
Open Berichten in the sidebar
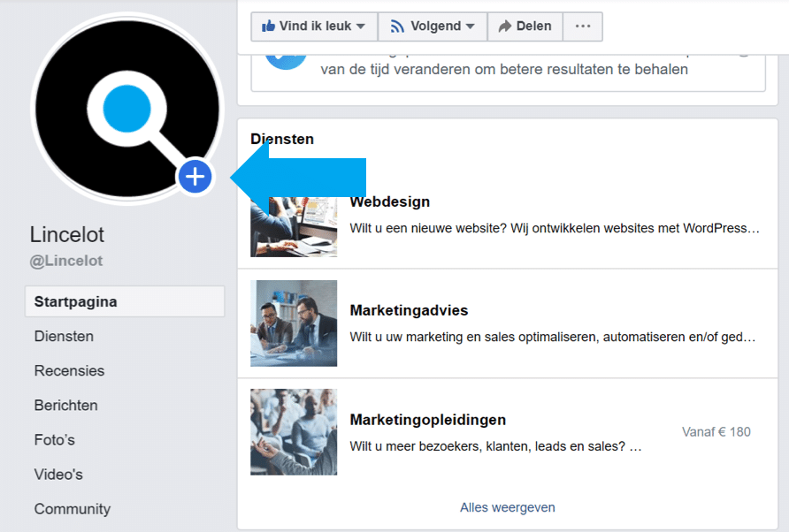pyautogui.click(x=66, y=406)
